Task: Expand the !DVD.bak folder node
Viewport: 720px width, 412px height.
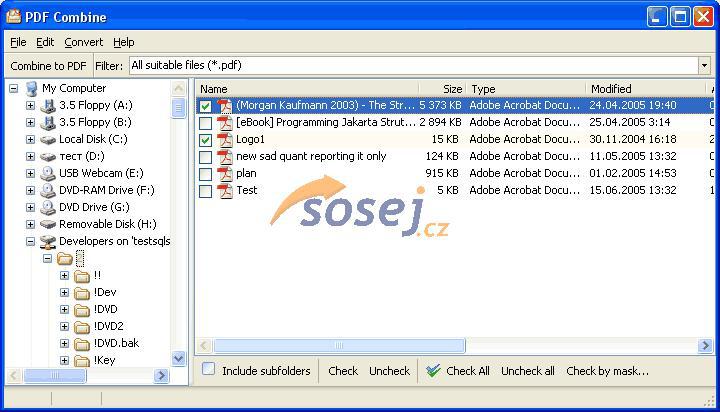Action: click(x=64, y=344)
